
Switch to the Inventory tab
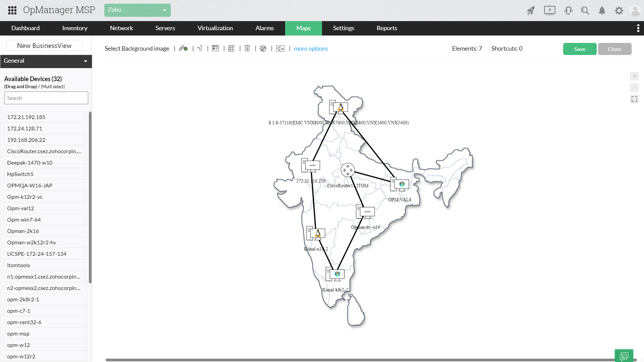click(x=74, y=28)
